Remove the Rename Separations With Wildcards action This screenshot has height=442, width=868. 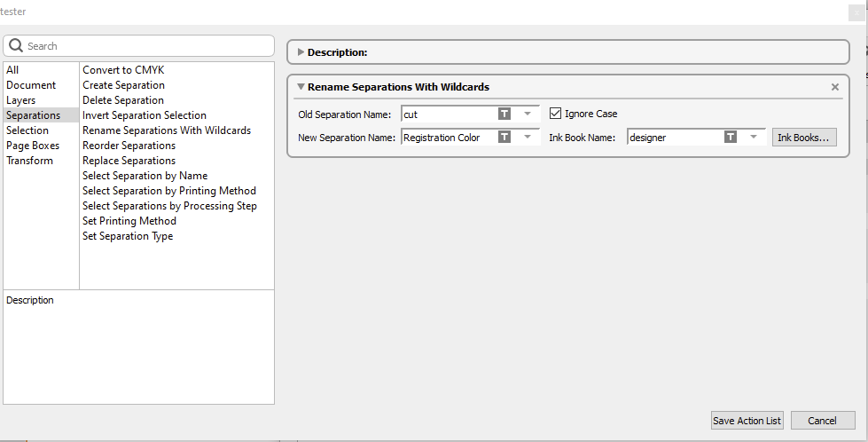point(834,87)
